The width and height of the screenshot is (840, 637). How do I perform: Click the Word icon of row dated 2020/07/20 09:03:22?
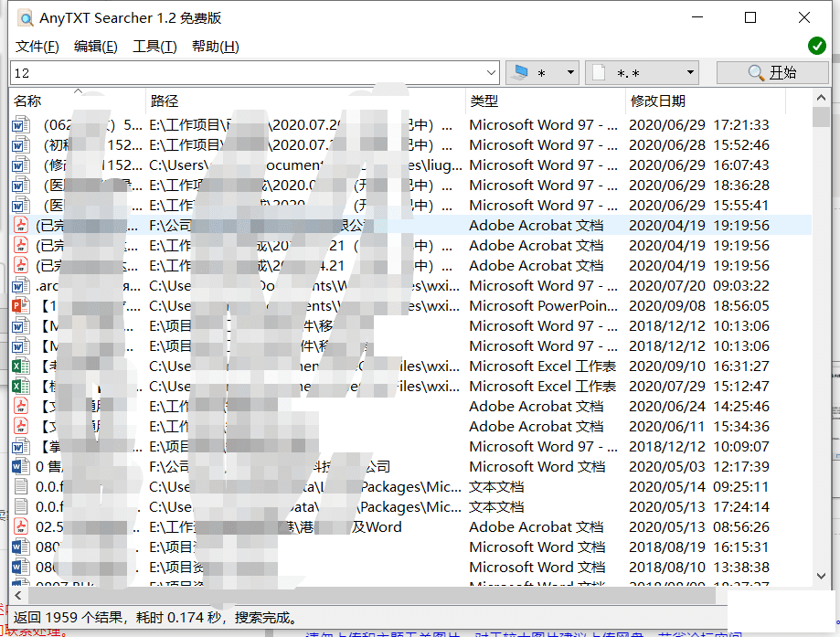click(20, 285)
